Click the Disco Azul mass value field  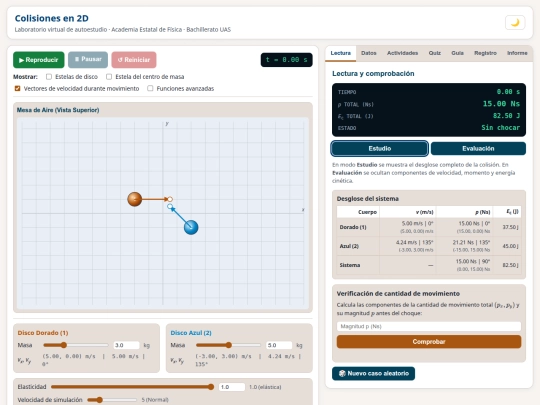click(279, 345)
